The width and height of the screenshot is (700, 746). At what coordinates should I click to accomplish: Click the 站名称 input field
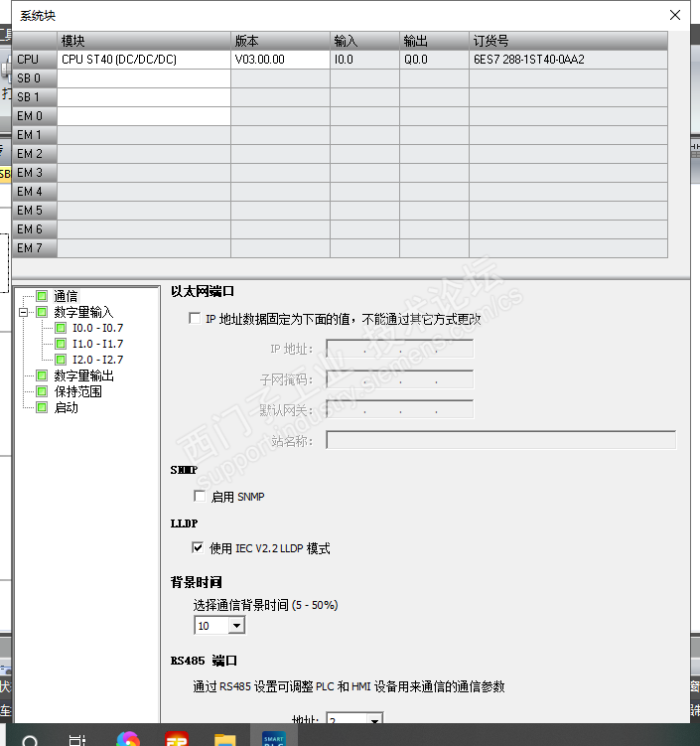point(501,440)
